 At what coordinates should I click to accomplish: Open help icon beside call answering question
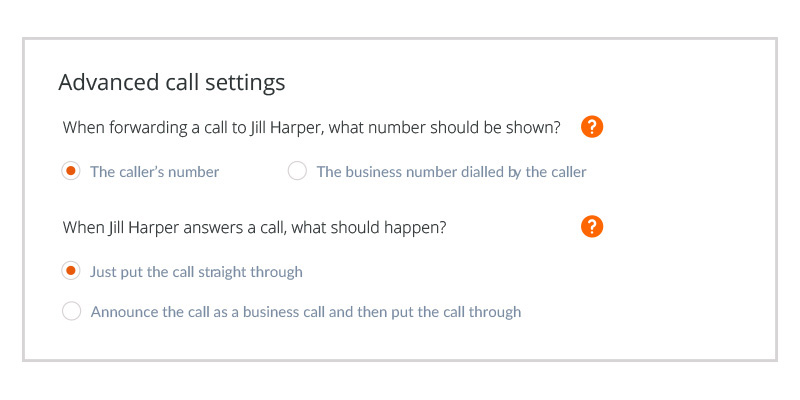(x=592, y=227)
